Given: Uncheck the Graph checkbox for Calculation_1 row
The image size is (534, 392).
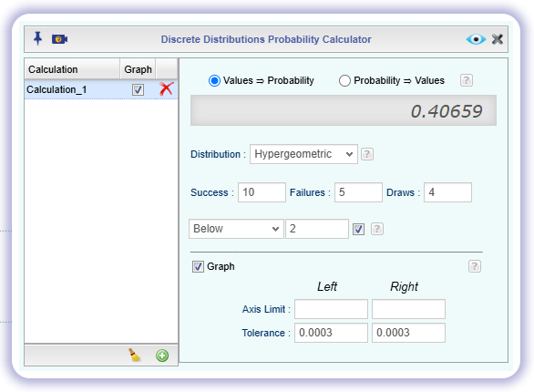Looking at the screenshot, I should [x=138, y=90].
